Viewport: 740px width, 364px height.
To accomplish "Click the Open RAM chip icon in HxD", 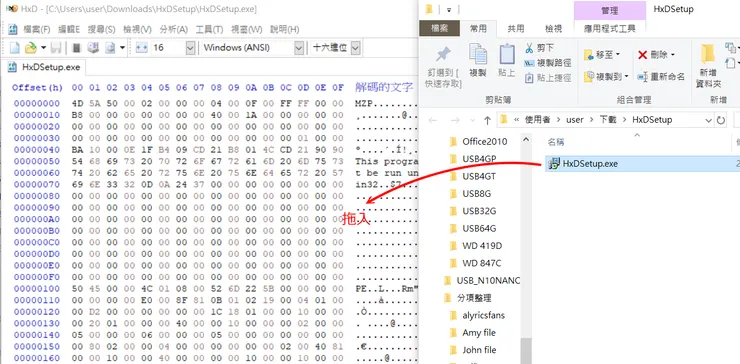I will coord(76,48).
